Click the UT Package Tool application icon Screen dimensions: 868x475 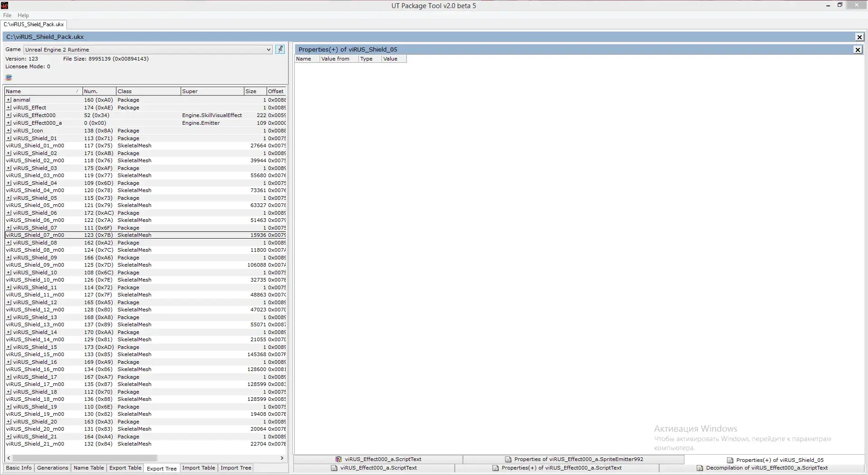coord(5,5)
